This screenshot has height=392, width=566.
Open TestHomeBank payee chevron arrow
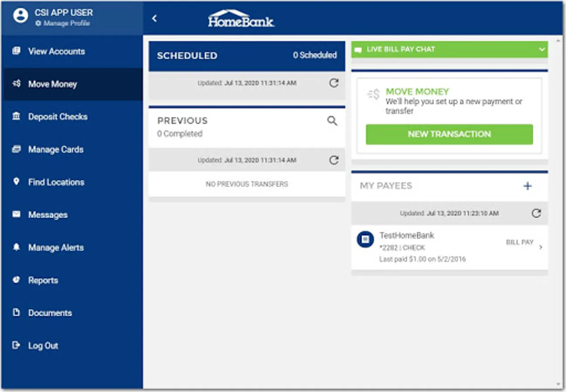[541, 247]
